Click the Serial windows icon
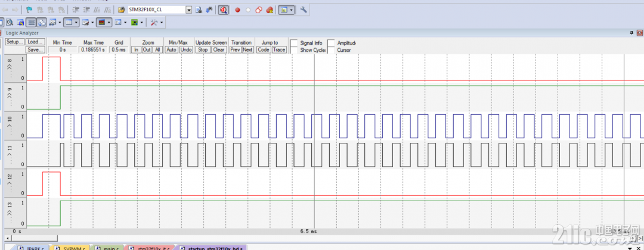The image size is (644, 250). [x=85, y=22]
